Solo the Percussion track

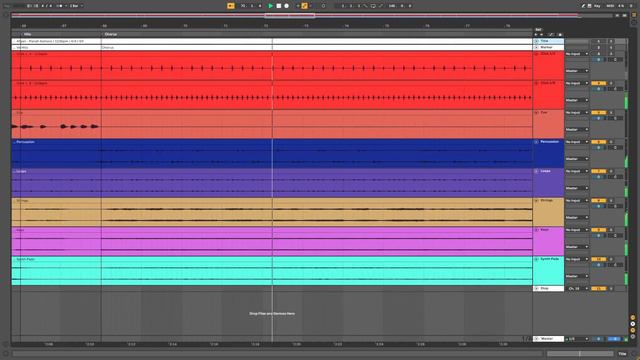pos(611,142)
